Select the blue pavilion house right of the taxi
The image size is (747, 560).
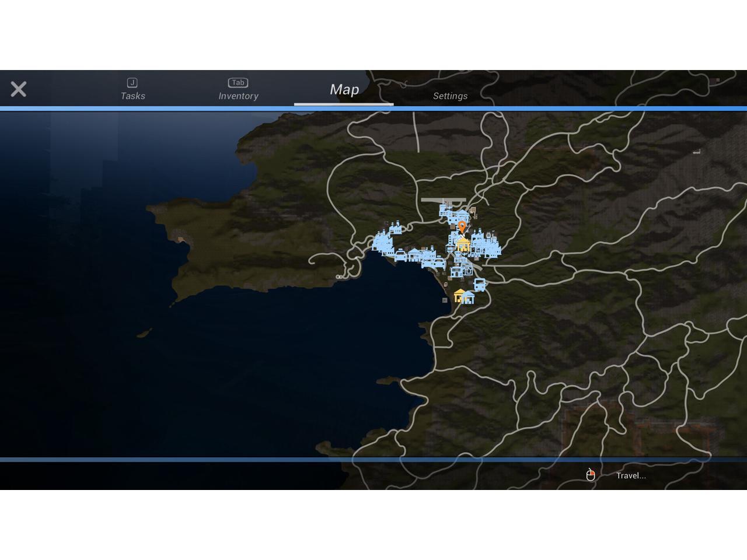click(x=415, y=254)
